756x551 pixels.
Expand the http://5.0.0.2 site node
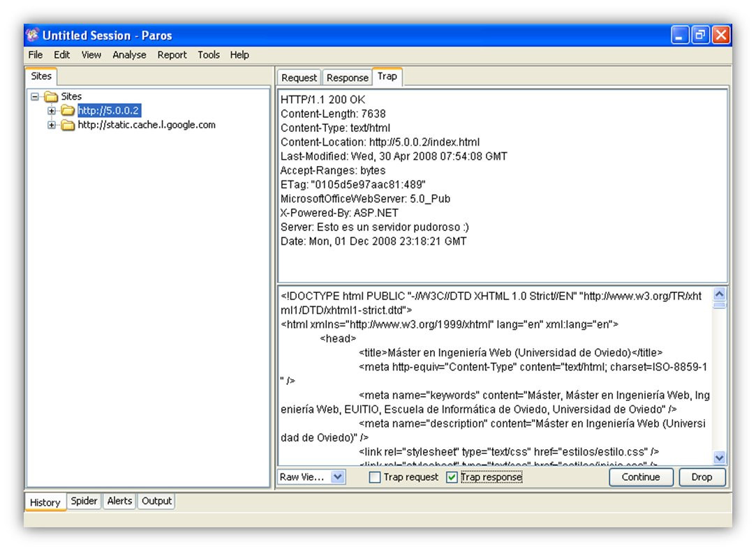[x=52, y=111]
